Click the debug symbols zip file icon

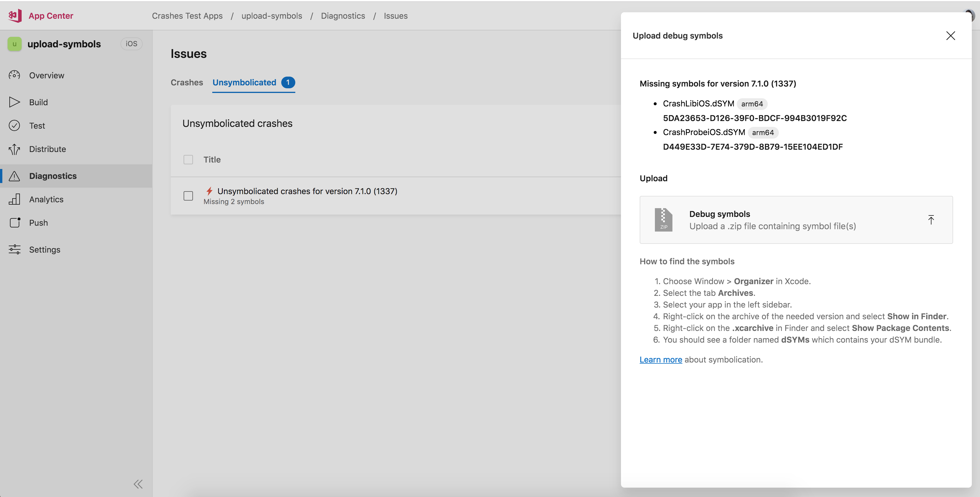coord(664,219)
